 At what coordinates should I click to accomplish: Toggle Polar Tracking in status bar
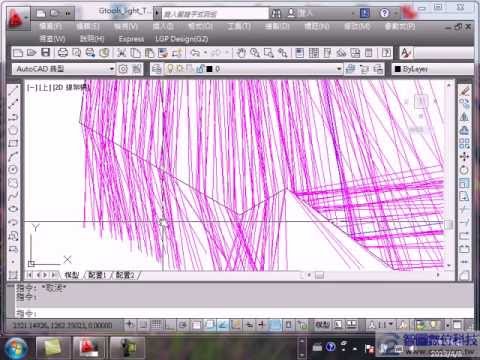[x=182, y=324]
